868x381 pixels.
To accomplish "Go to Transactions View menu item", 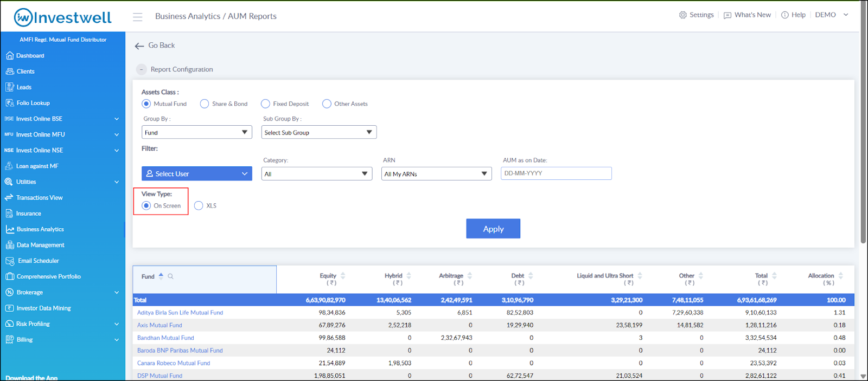I will pos(40,198).
